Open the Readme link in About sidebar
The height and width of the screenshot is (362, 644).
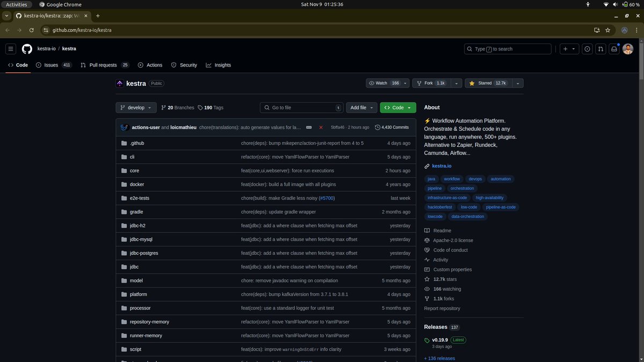[x=442, y=231]
